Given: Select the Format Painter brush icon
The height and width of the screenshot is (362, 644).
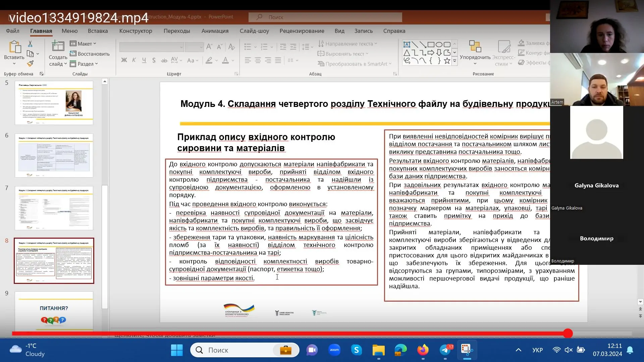Looking at the screenshot, I should click(x=30, y=63).
